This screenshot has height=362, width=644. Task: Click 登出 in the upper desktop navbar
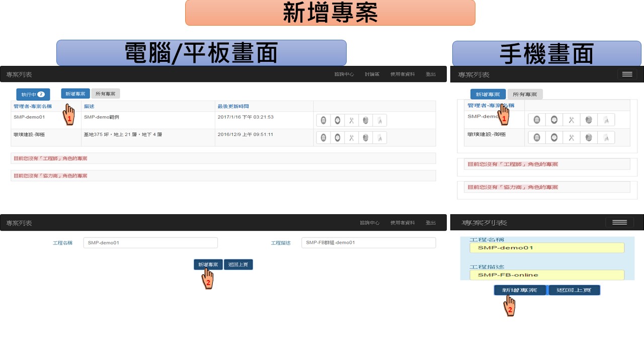point(431,74)
